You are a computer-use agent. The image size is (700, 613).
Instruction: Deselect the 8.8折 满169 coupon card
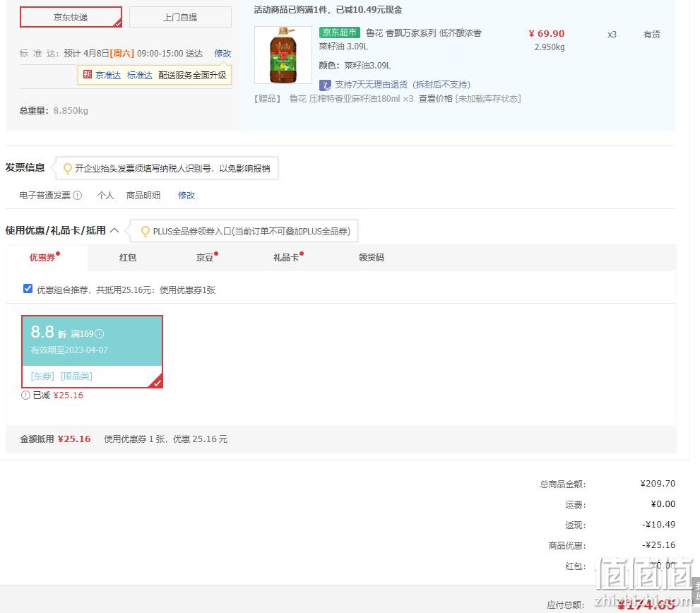(x=92, y=352)
